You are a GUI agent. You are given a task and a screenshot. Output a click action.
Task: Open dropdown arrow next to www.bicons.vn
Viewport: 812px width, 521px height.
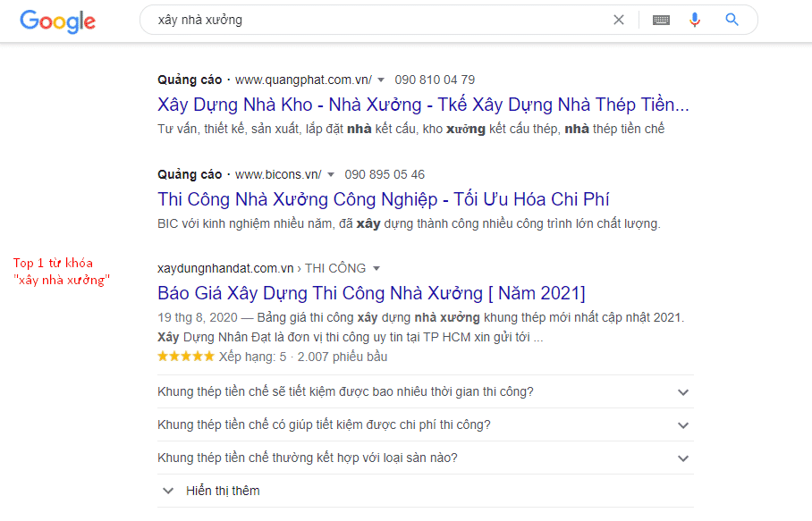(x=331, y=174)
